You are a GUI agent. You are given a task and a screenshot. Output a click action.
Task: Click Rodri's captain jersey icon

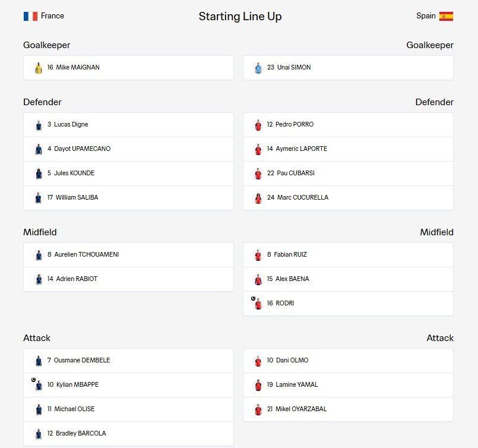pyautogui.click(x=257, y=303)
